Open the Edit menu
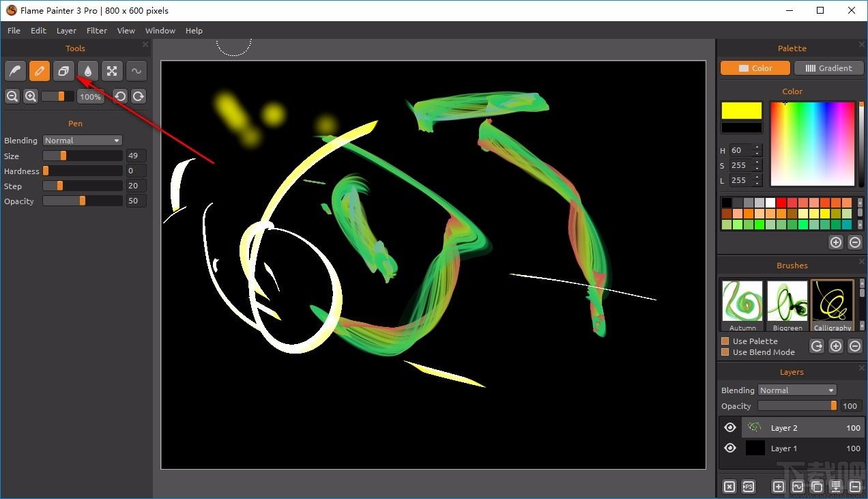 (39, 31)
